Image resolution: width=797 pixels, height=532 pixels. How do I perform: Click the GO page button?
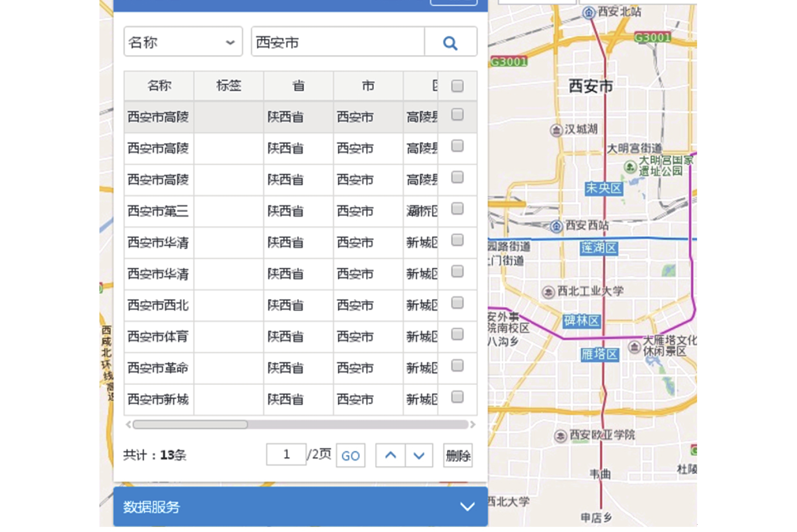[350, 455]
